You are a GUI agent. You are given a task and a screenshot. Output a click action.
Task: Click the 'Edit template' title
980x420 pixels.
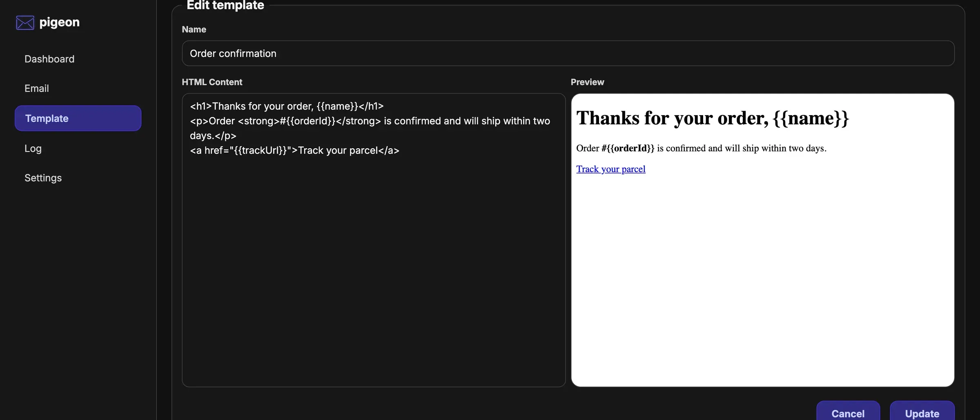pyautogui.click(x=225, y=5)
